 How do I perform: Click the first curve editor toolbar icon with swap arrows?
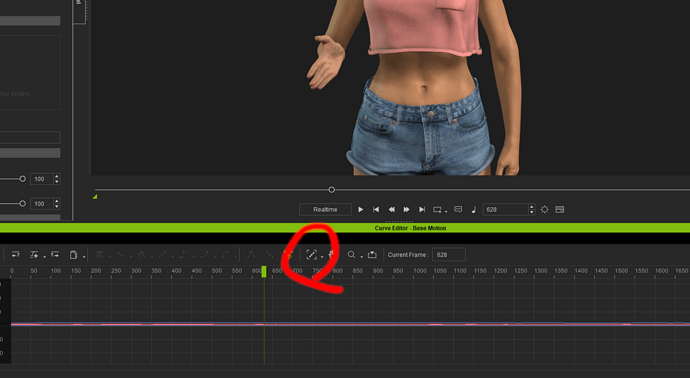(15, 254)
